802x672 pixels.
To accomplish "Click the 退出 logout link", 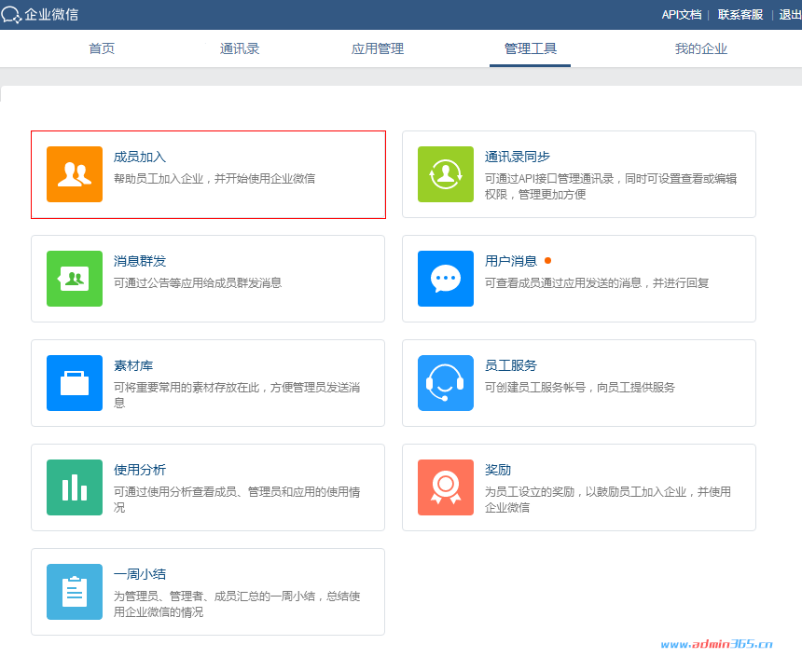I will pos(790,15).
